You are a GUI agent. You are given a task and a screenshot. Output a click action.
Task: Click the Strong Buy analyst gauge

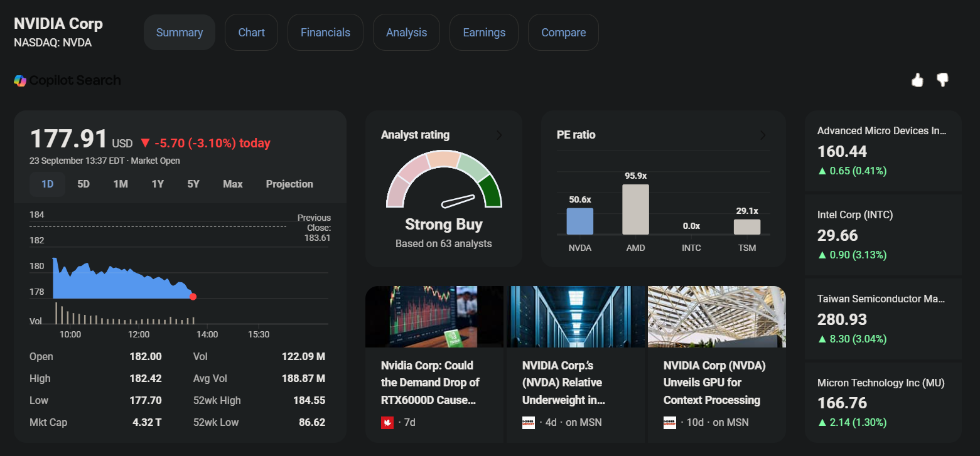pos(444,179)
